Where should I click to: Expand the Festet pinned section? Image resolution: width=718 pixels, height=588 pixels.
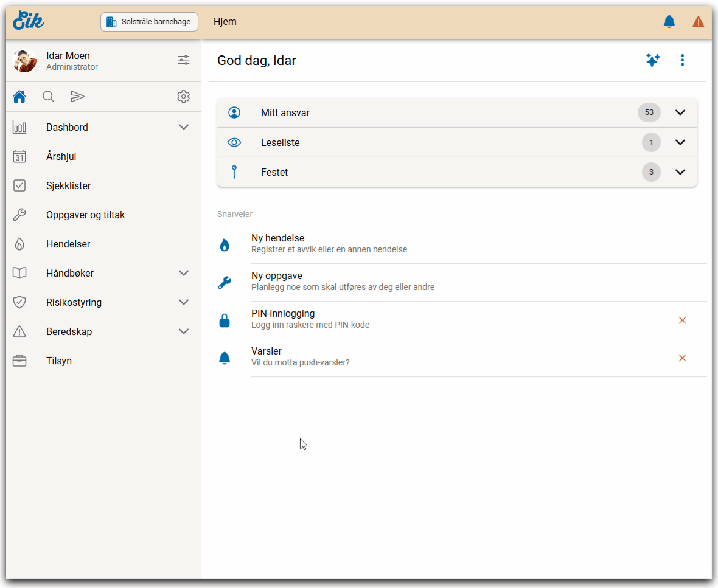pyautogui.click(x=680, y=172)
